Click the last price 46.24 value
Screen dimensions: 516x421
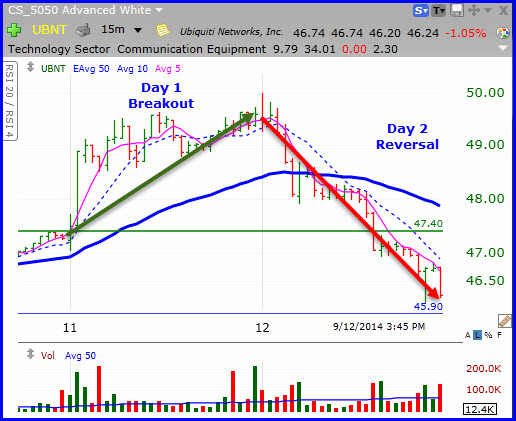(x=423, y=33)
